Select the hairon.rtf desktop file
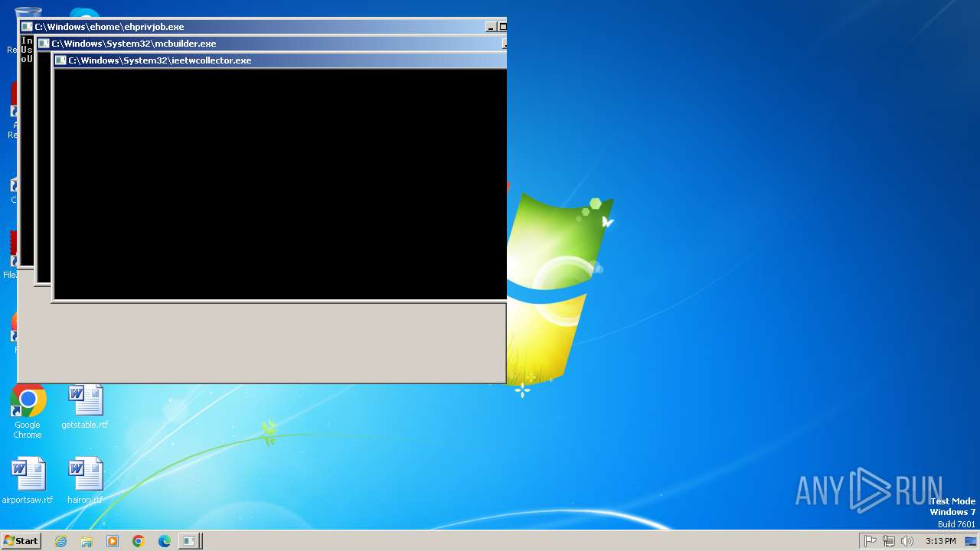 point(85,481)
